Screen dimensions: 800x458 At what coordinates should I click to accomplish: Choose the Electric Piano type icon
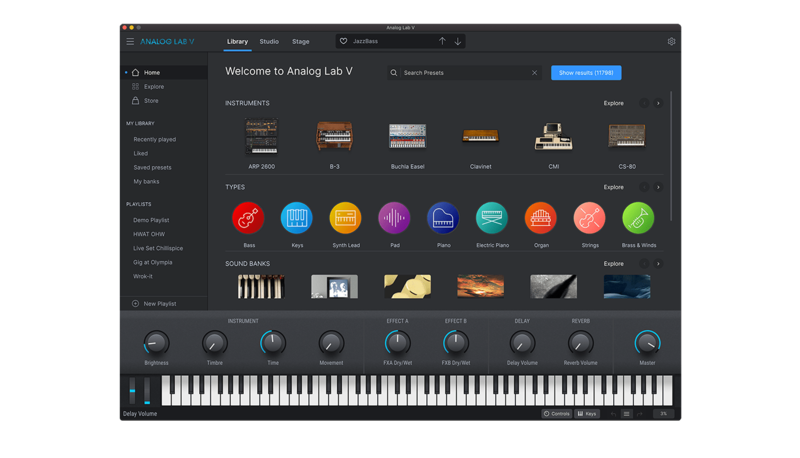coord(492,218)
